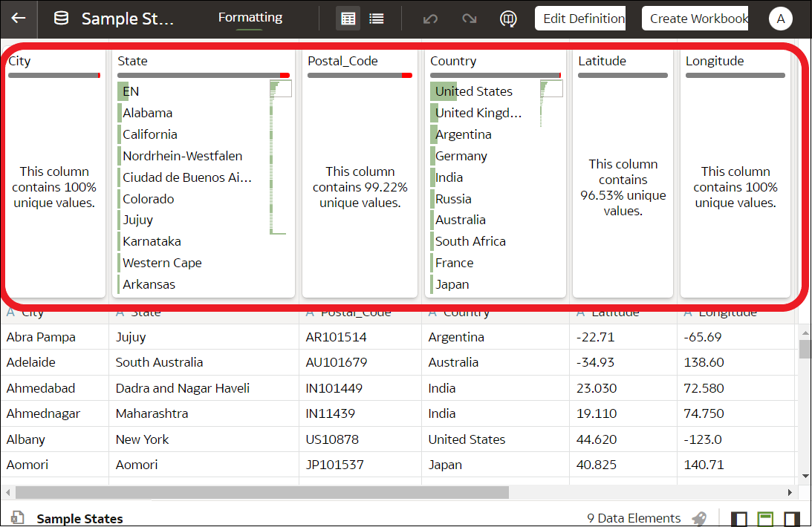The height and width of the screenshot is (527, 812).
Task: Click the Edit Definition button
Action: tap(580, 18)
